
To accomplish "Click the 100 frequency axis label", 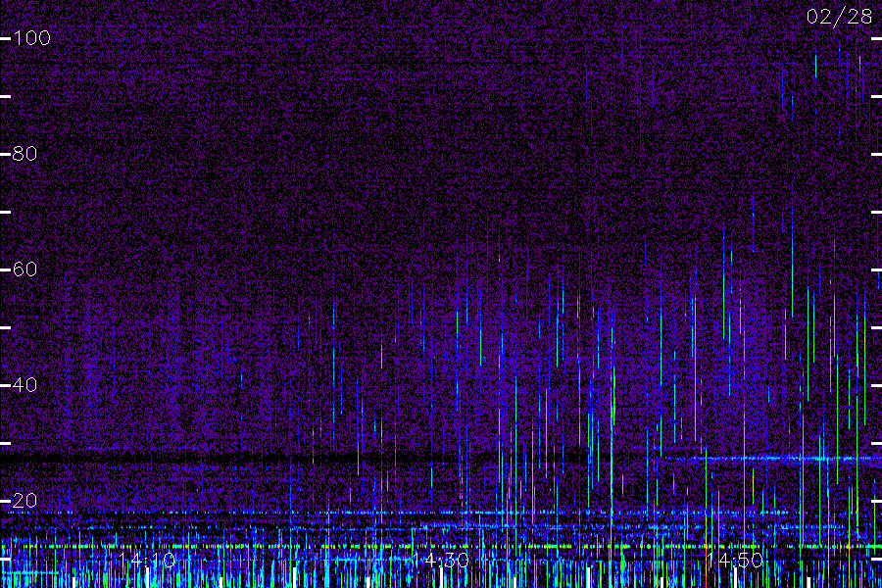I will coord(31,38).
